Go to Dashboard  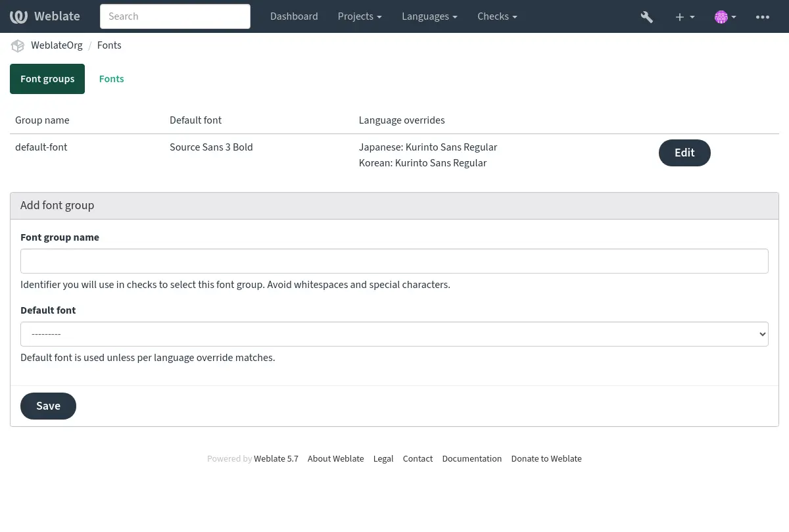pyautogui.click(x=294, y=16)
